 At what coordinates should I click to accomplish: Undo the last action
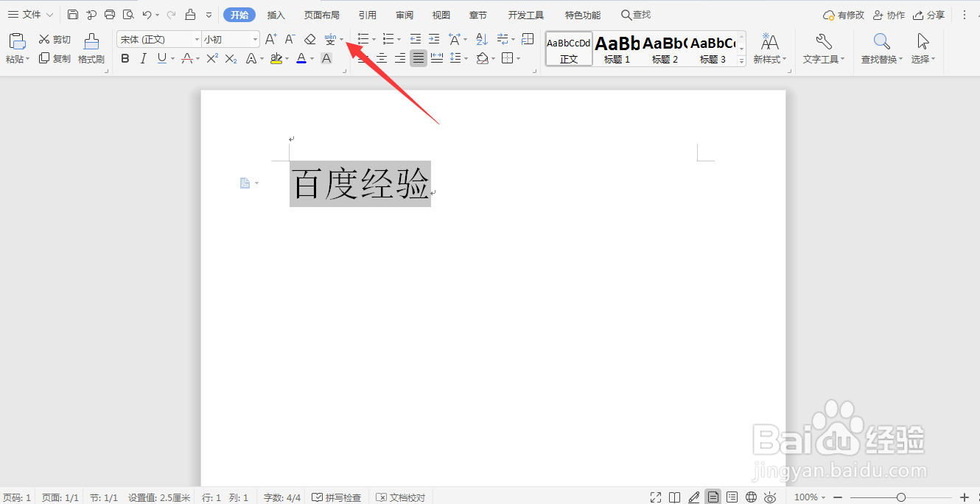(147, 15)
